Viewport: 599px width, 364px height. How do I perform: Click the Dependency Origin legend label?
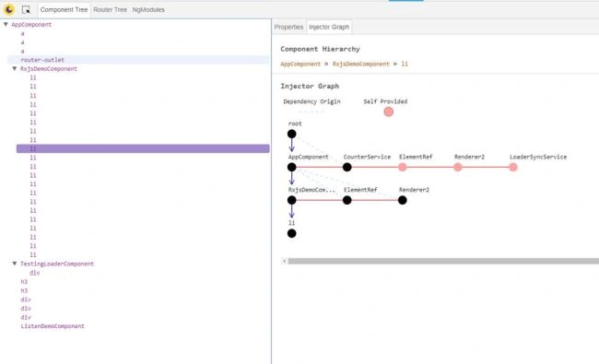pyautogui.click(x=311, y=101)
